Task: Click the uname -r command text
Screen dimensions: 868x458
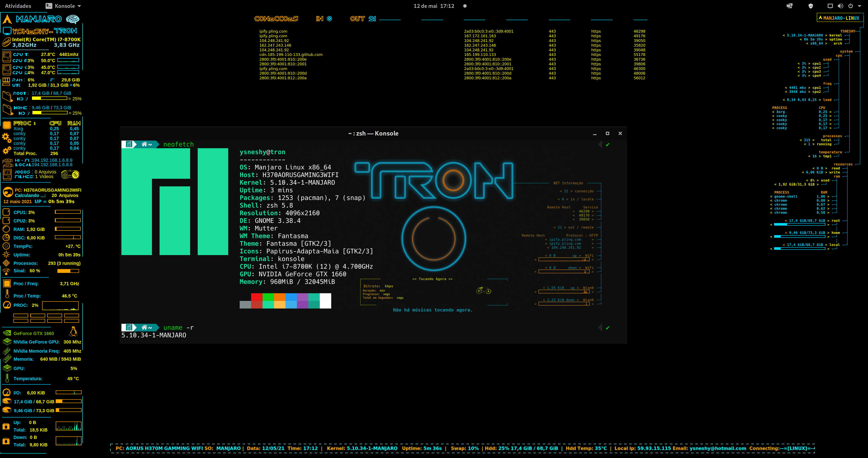Action: coord(178,327)
